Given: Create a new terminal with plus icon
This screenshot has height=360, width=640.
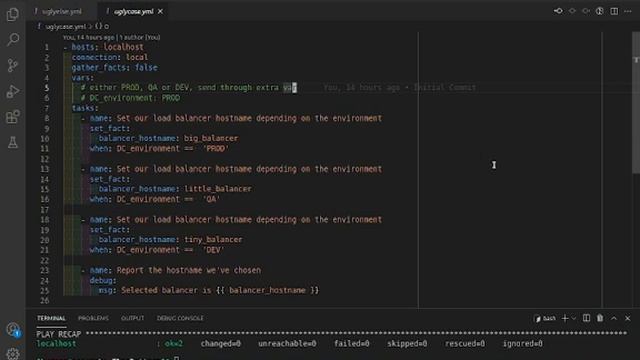Looking at the screenshot, I should pos(565,318).
